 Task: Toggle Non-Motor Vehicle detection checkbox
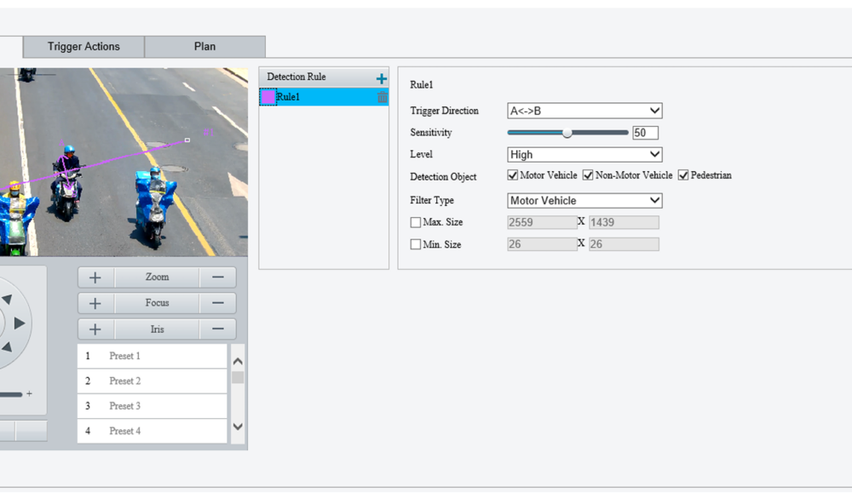pos(588,175)
